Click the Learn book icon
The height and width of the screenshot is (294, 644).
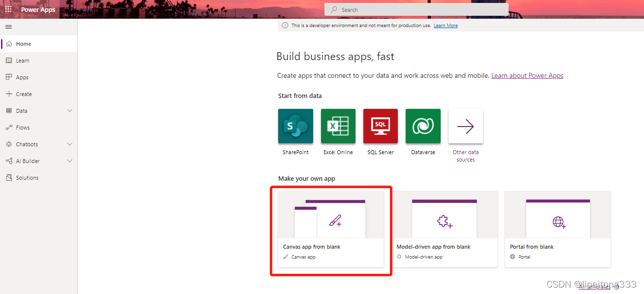[x=9, y=61]
